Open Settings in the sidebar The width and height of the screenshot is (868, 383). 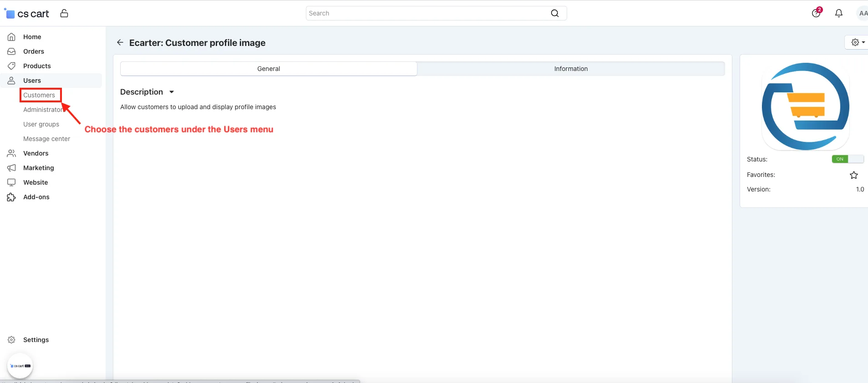pos(36,340)
